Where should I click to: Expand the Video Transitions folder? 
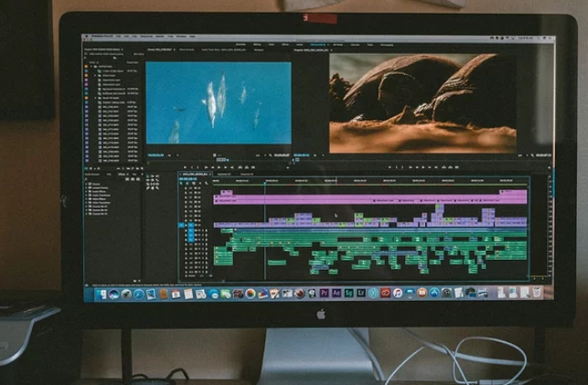tap(87, 203)
